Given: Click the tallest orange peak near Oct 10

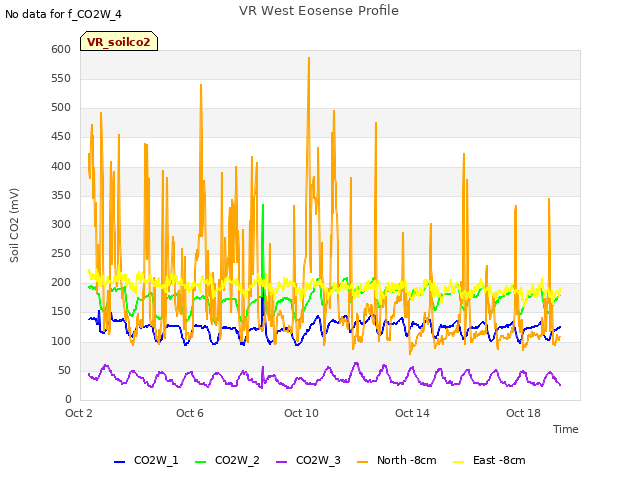Looking at the screenshot, I should pos(309,58).
